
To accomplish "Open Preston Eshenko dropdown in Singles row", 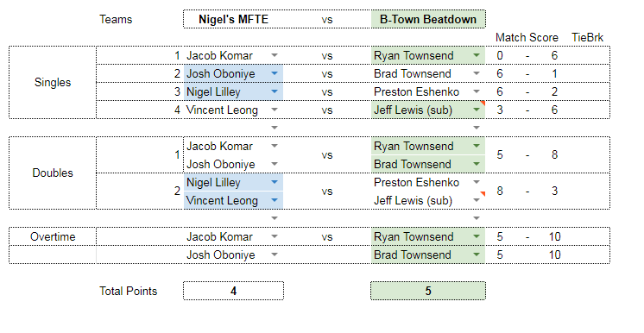I will (477, 91).
